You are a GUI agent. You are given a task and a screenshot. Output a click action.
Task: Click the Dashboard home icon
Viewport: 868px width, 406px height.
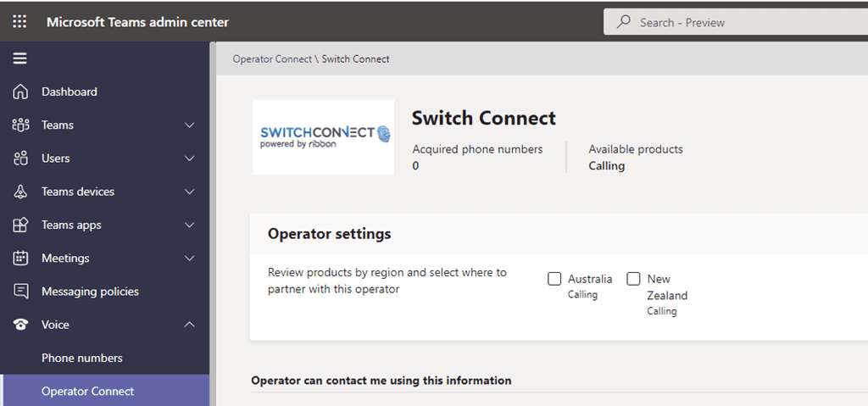(21, 92)
